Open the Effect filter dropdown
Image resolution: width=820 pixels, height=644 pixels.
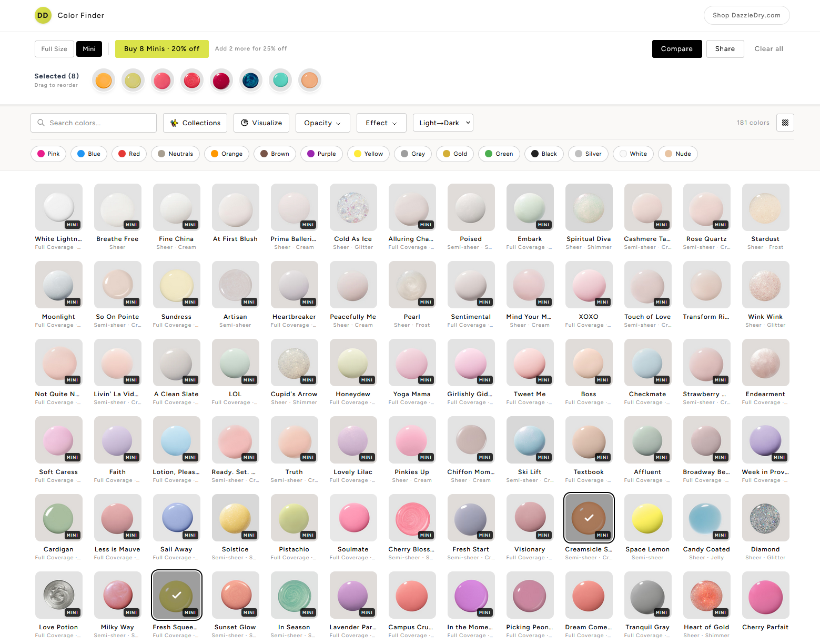(x=381, y=123)
